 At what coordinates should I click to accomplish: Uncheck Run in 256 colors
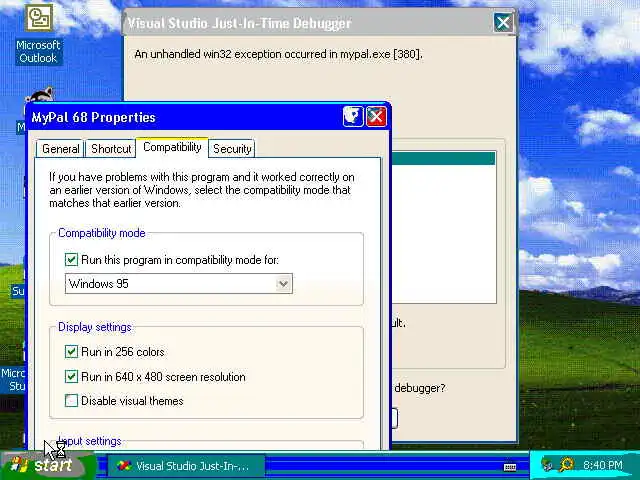point(71,351)
